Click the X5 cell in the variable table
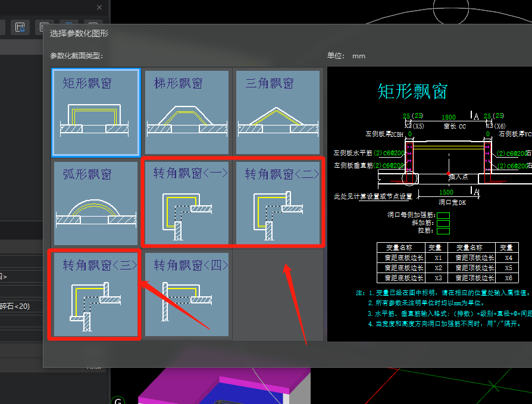The image size is (532, 404). [508, 268]
